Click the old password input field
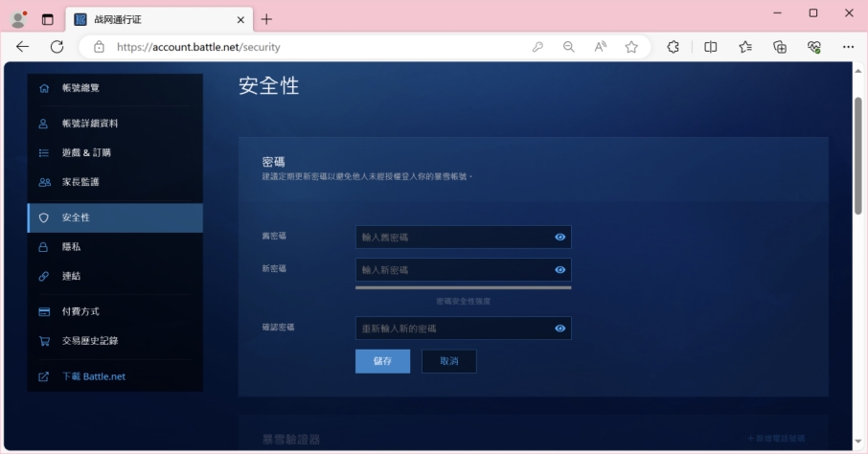868x454 pixels. point(464,237)
